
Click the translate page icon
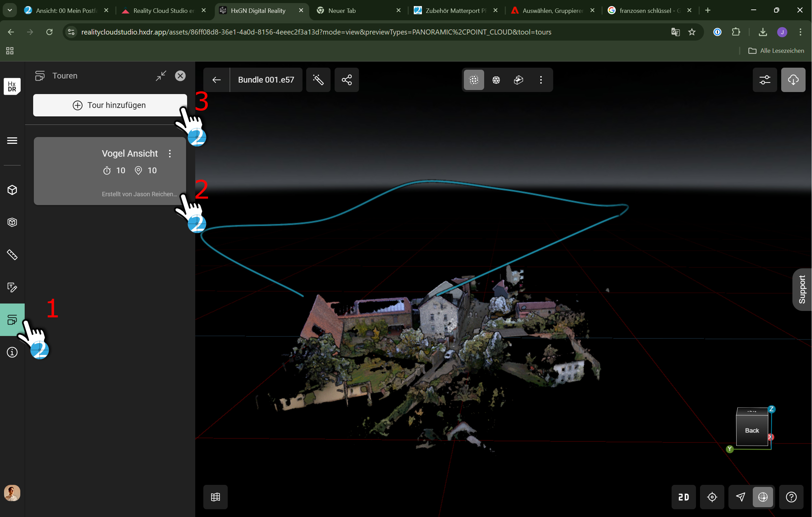pos(675,32)
